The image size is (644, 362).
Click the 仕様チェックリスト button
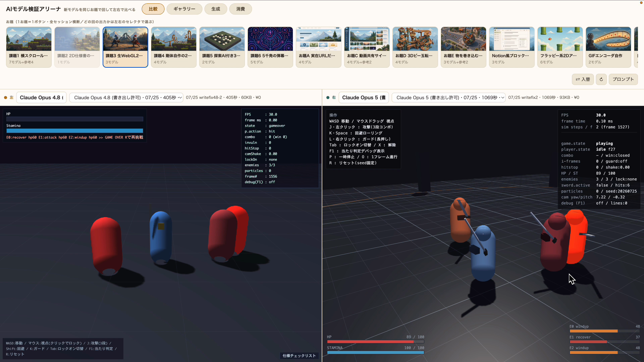tap(299, 356)
